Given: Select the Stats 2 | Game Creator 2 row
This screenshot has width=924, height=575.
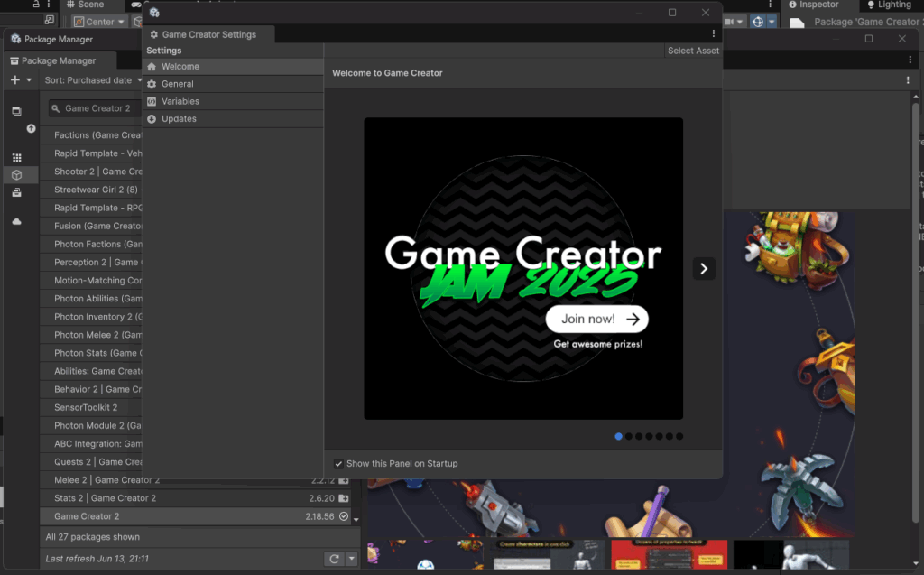Looking at the screenshot, I should [x=196, y=499].
